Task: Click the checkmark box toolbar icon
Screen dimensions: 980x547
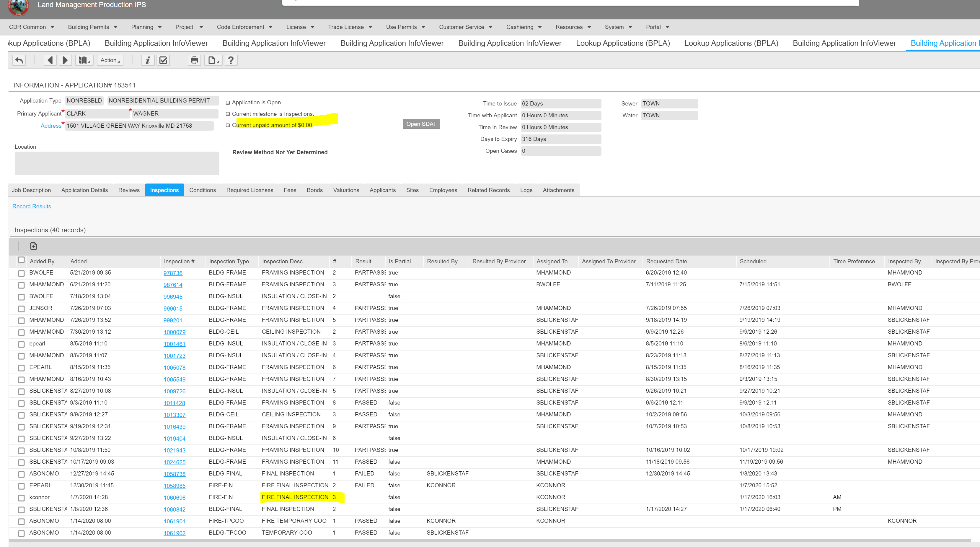Action: point(163,60)
